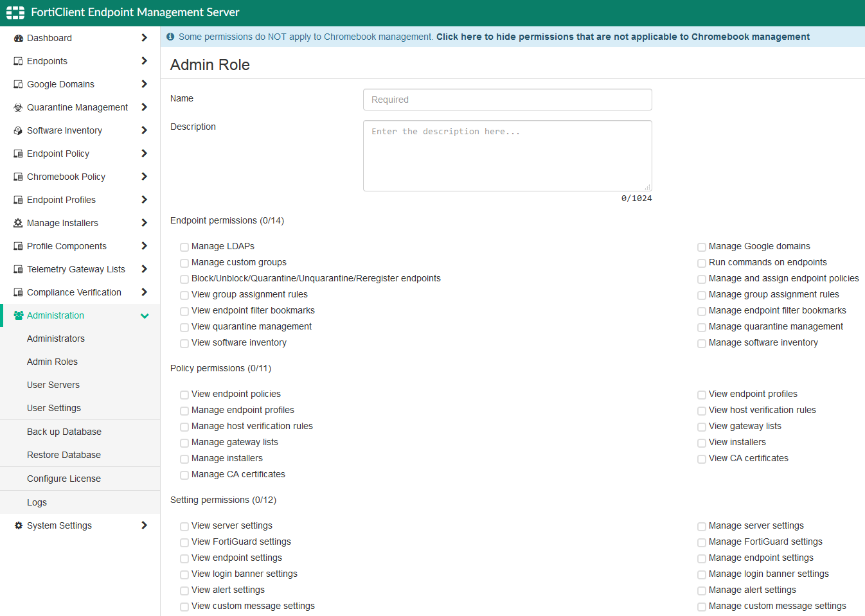Expand the Google Domains chevron
This screenshot has width=865, height=616.
[144, 84]
